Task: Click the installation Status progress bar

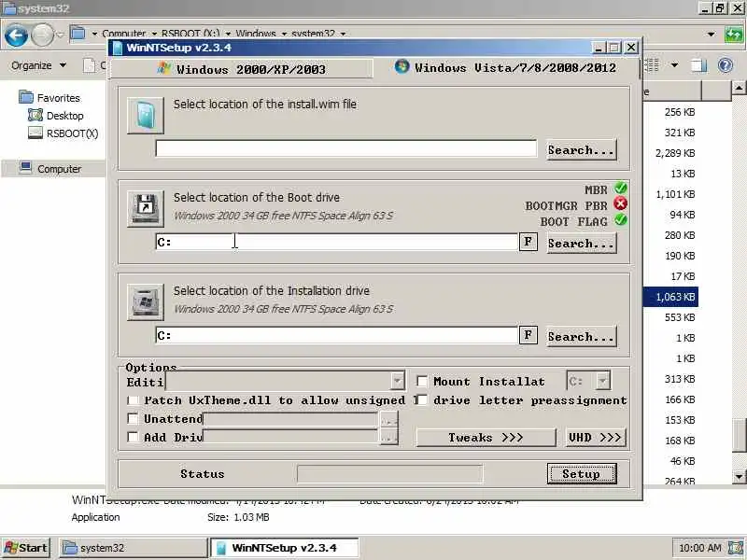Action: point(389,474)
